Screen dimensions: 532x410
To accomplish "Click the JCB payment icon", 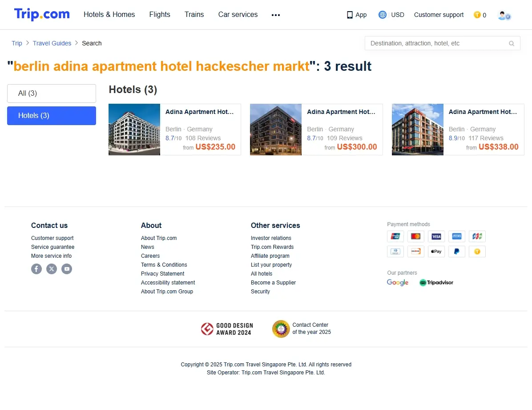I will coord(477,236).
